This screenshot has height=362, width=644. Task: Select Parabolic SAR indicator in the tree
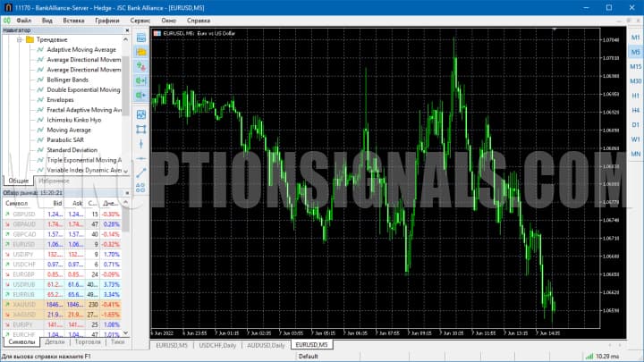pos(65,139)
